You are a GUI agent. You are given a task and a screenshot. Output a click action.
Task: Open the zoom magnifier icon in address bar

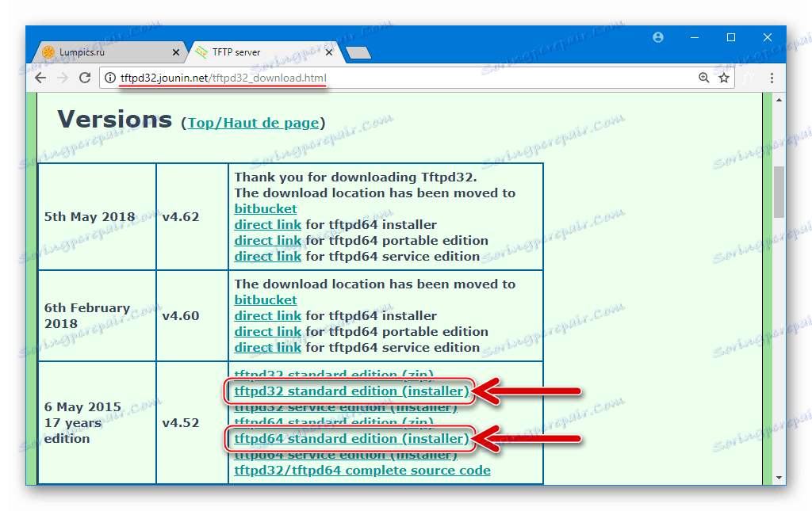[x=703, y=78]
